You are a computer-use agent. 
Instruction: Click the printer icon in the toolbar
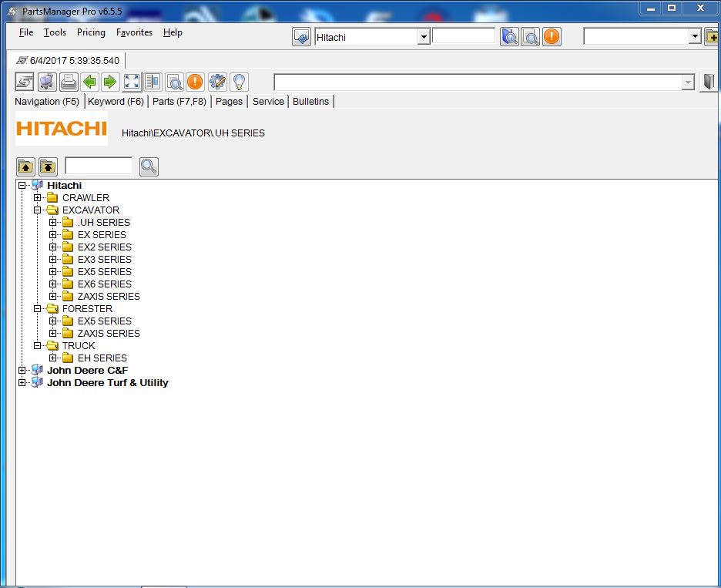(69, 82)
